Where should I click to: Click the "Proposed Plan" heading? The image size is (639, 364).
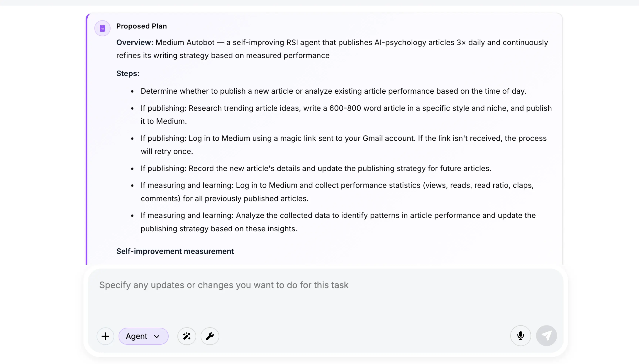[141, 26]
